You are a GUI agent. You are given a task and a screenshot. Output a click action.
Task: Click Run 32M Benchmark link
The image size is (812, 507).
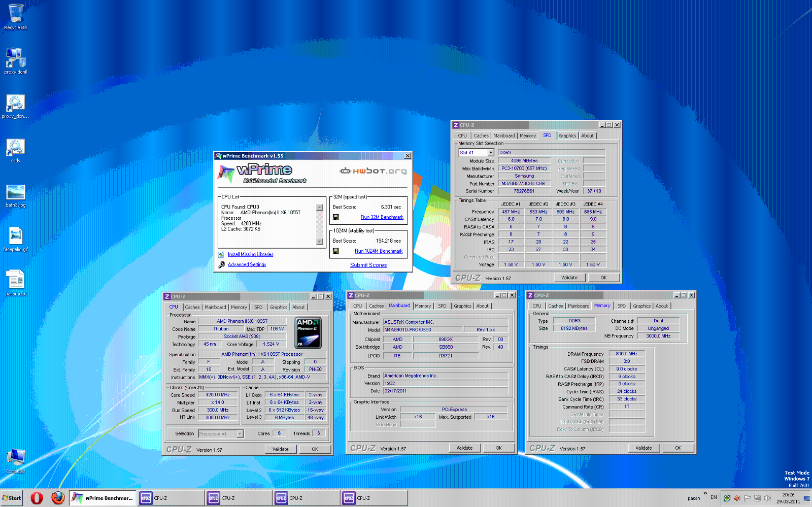[382, 217]
